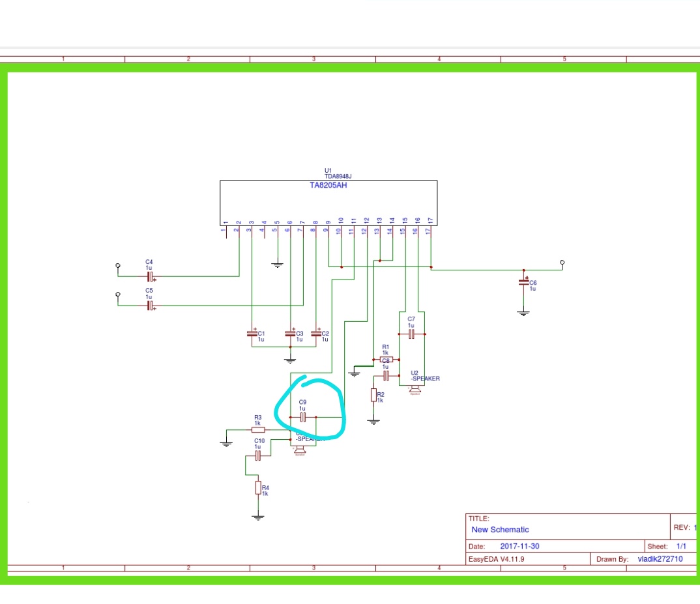700x604 pixels.
Task: Click the open terminal right of pin 17 rail
Action: [x=562, y=263]
